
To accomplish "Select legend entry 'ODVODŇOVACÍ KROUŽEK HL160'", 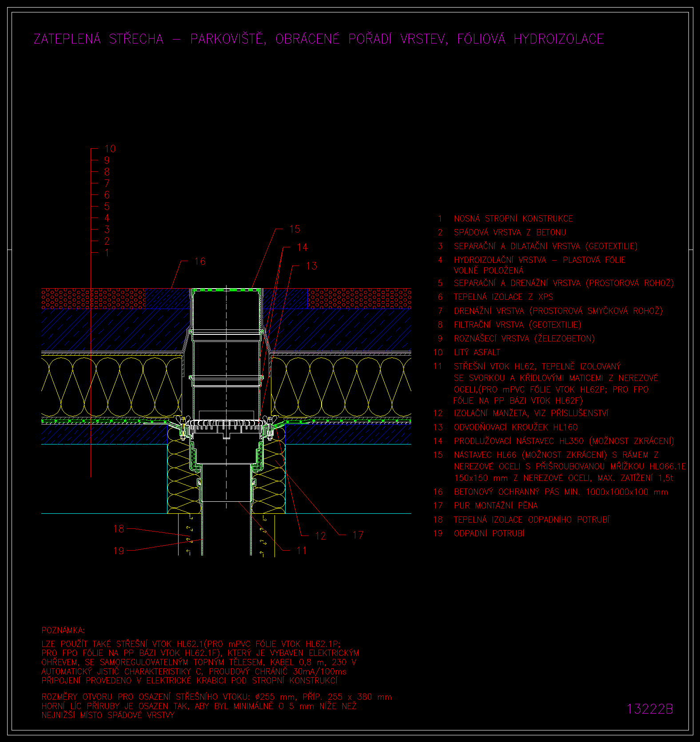I will [x=516, y=427].
